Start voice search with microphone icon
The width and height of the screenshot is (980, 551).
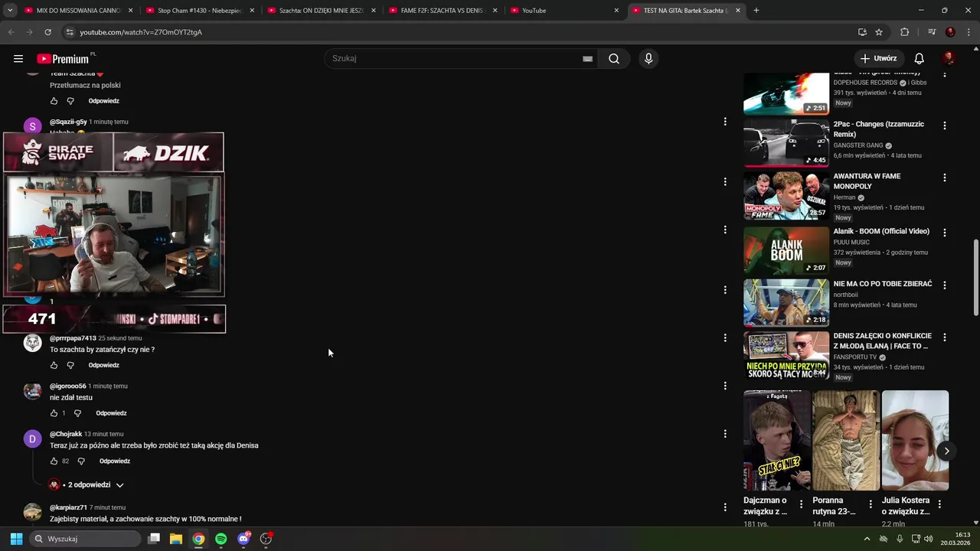point(648,58)
